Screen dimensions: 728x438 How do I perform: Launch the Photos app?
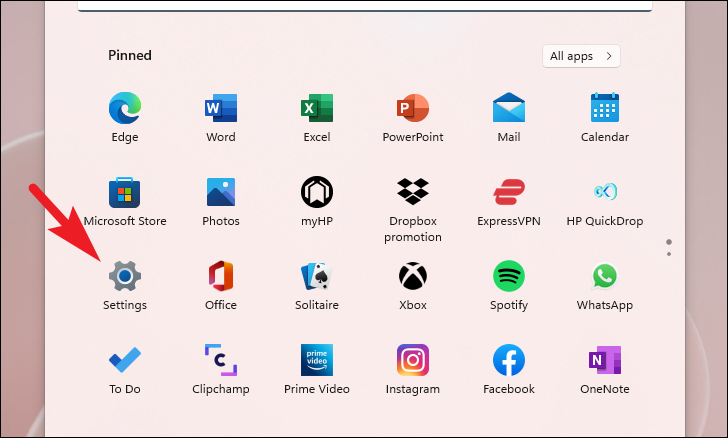click(x=221, y=192)
